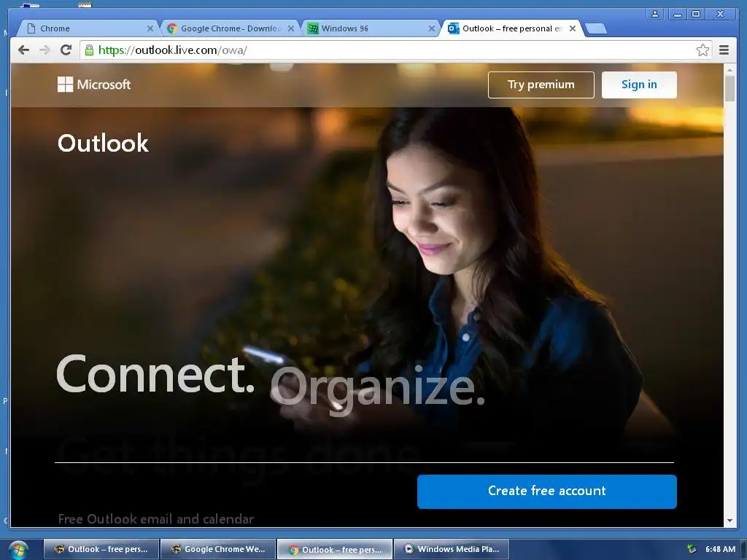Switch to the Google Chrome - Download tab
This screenshot has height=560, width=747.
[230, 28]
